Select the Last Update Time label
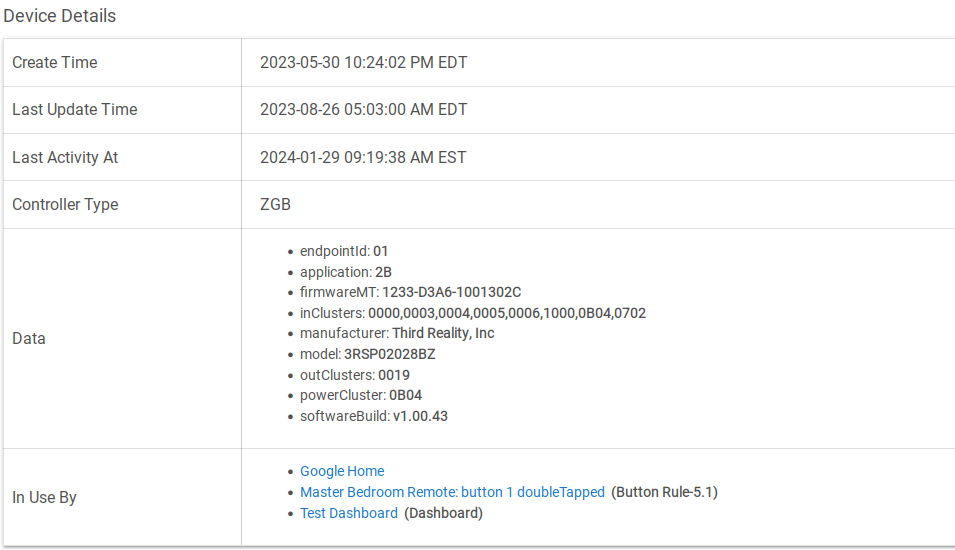Viewport: 955px width, 550px height. [x=75, y=110]
